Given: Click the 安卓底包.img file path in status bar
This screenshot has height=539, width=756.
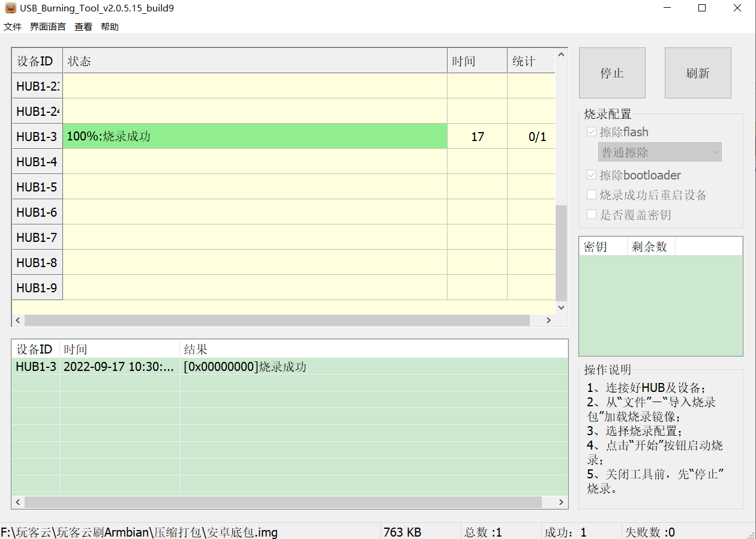Looking at the screenshot, I should pyautogui.click(x=139, y=532).
